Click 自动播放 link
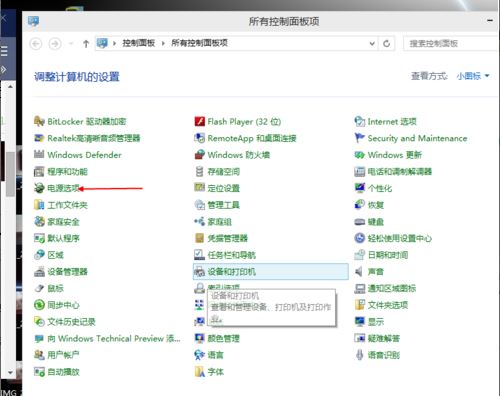The width and height of the screenshot is (500, 396). 63,372
